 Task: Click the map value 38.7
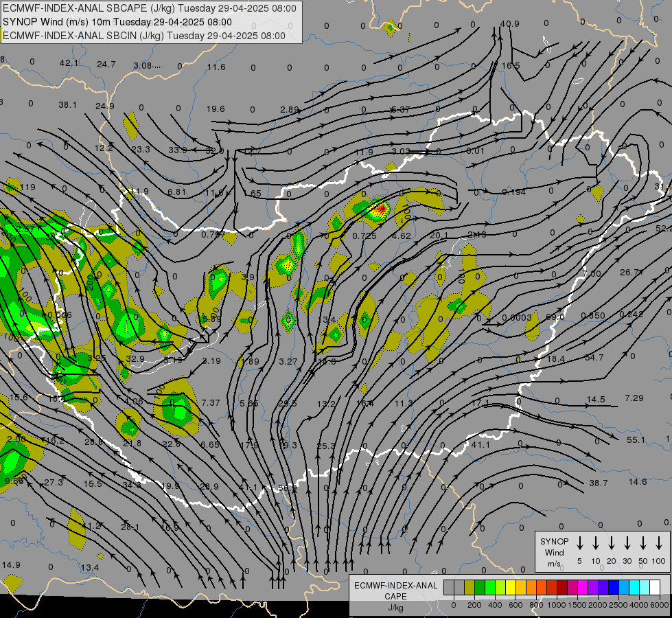coord(599,483)
